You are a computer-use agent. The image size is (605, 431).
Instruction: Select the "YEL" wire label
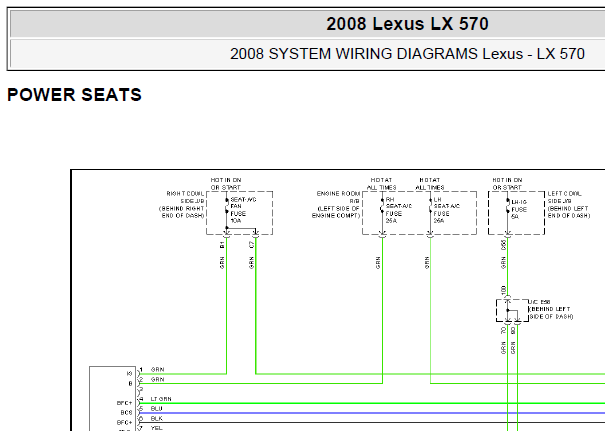pos(157,428)
